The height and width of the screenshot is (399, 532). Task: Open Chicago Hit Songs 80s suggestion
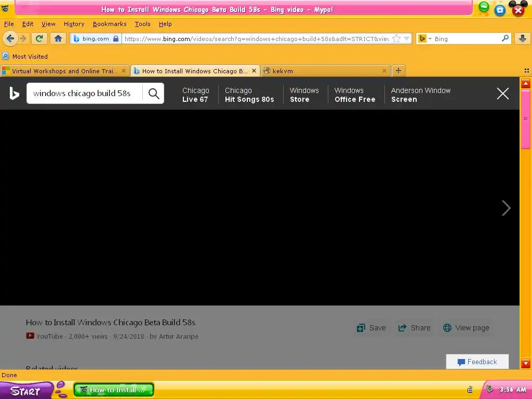(249, 95)
